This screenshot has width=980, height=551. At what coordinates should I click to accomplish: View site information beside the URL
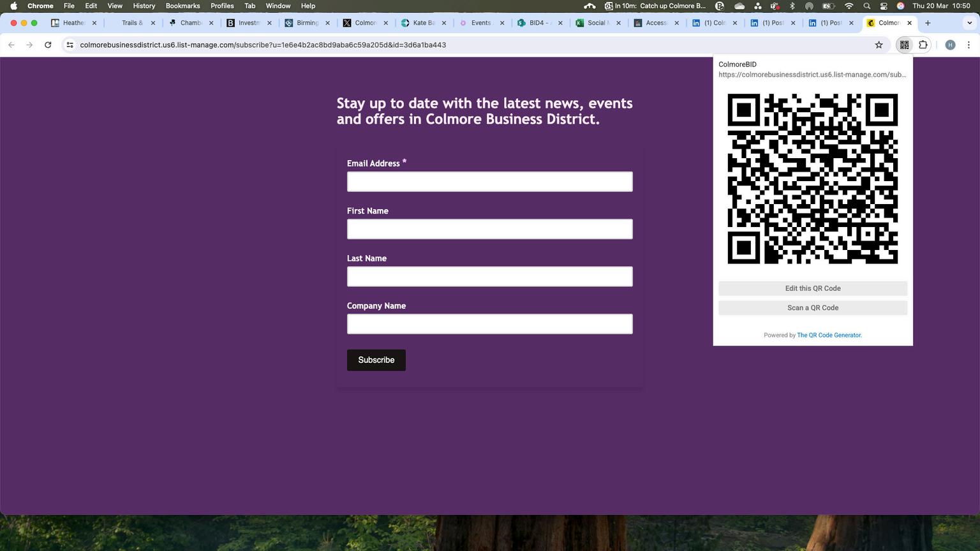[70, 45]
